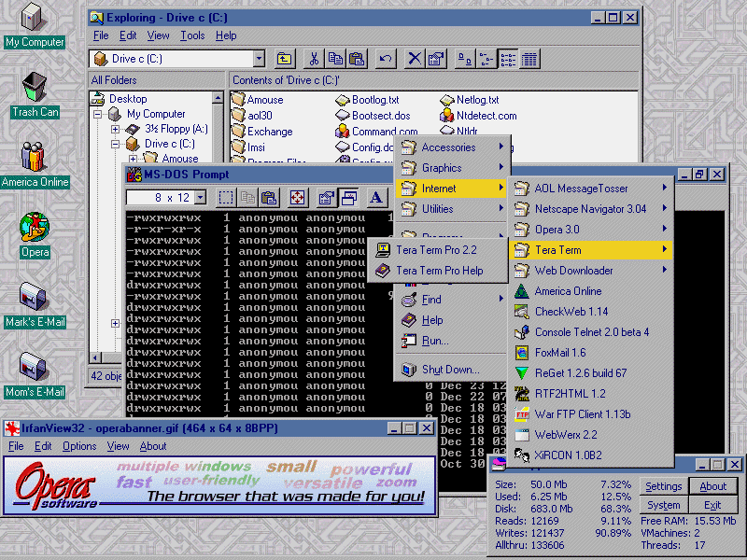Switch Explorer to Small Icons view

pyautogui.click(x=486, y=59)
